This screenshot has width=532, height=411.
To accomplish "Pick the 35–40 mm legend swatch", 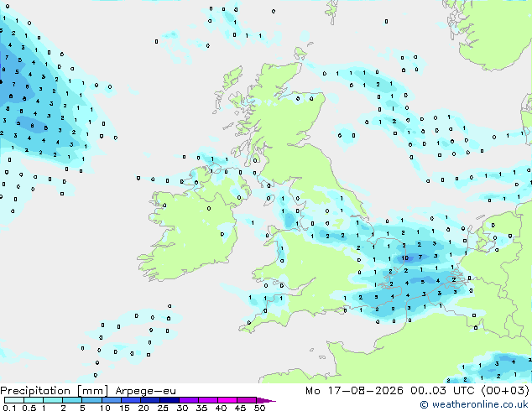I will click(x=208, y=400).
